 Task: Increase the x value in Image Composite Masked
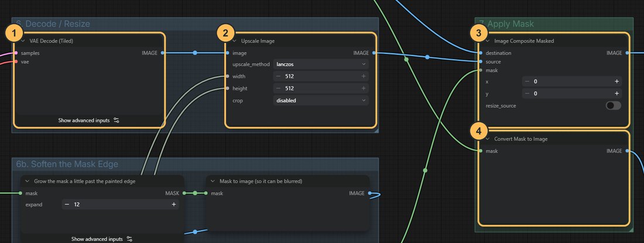616,82
